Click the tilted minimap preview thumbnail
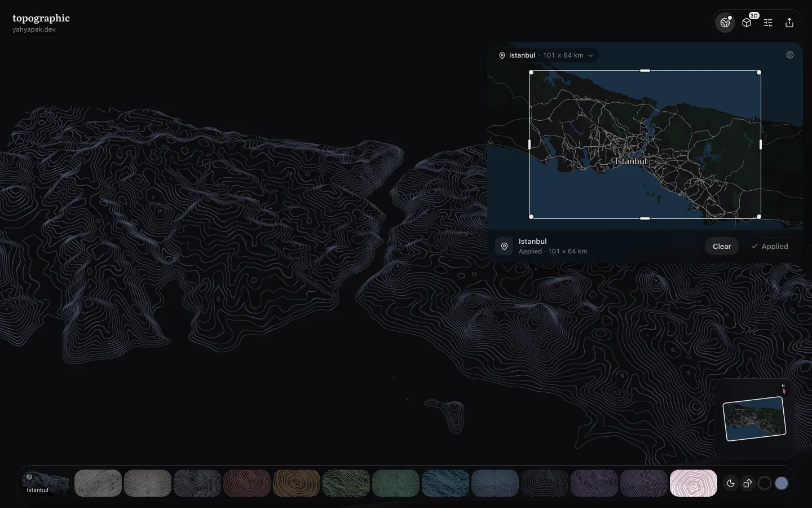The width and height of the screenshot is (812, 508). click(754, 419)
